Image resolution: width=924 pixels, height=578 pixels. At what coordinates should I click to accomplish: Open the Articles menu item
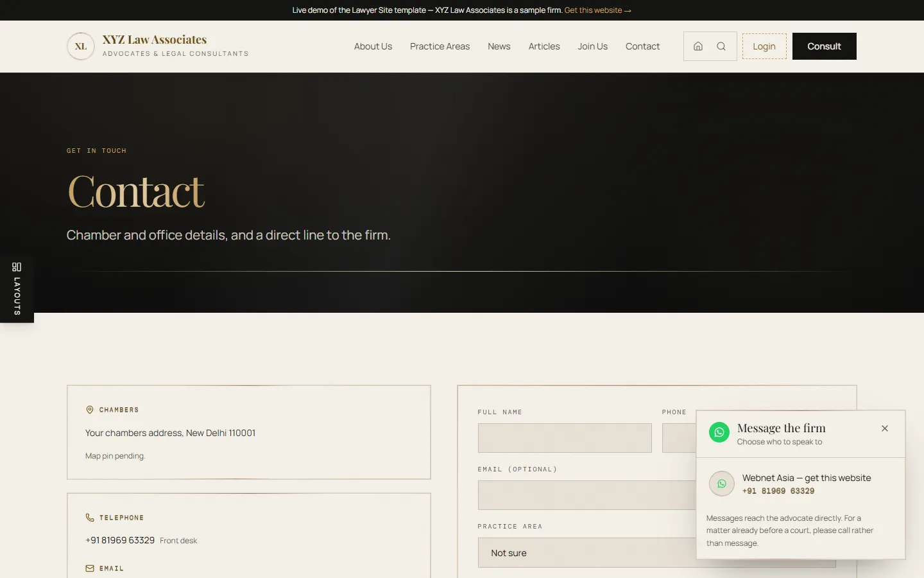point(544,46)
